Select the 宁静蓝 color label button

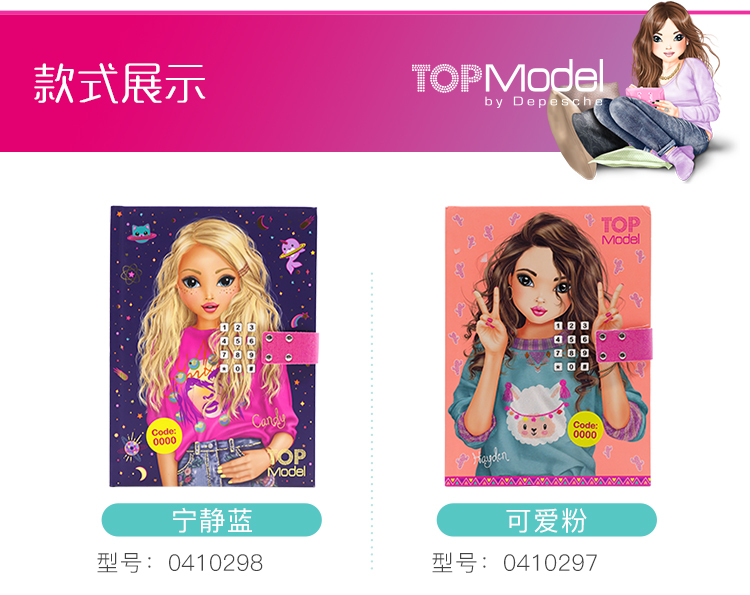click(x=211, y=520)
